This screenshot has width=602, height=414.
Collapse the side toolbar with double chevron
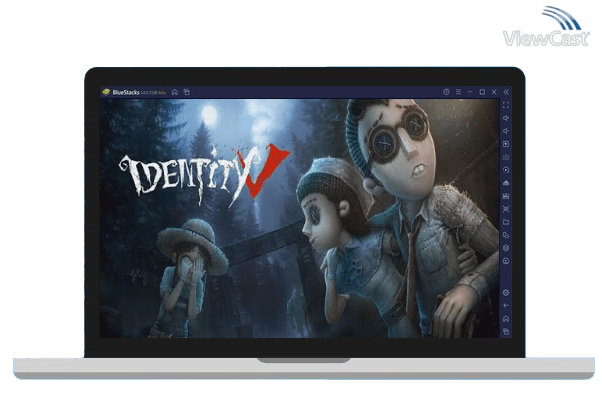click(506, 92)
